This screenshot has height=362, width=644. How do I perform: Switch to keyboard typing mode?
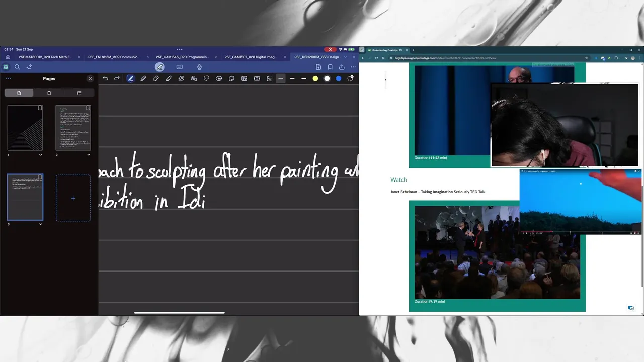[x=180, y=67]
